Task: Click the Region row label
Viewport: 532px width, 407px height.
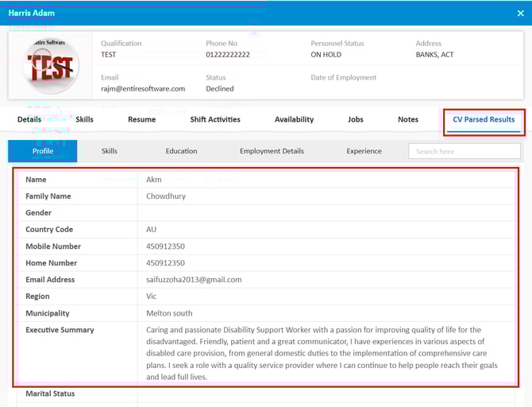Action: (x=37, y=297)
